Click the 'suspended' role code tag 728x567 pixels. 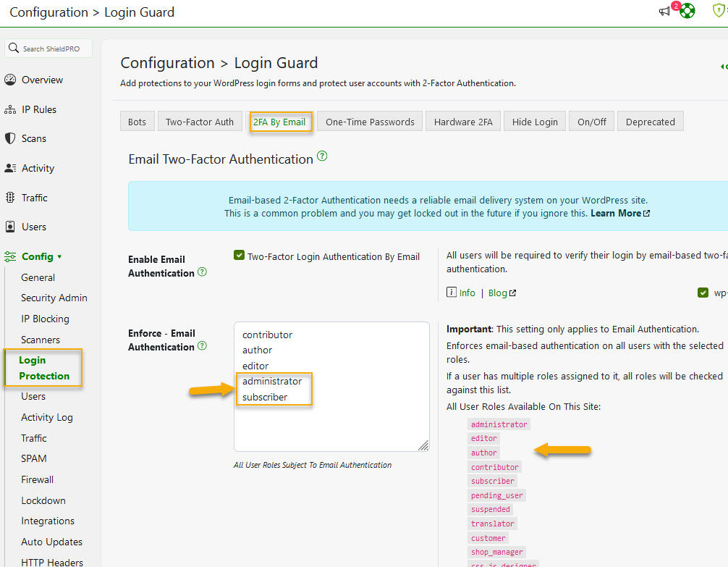491,509
